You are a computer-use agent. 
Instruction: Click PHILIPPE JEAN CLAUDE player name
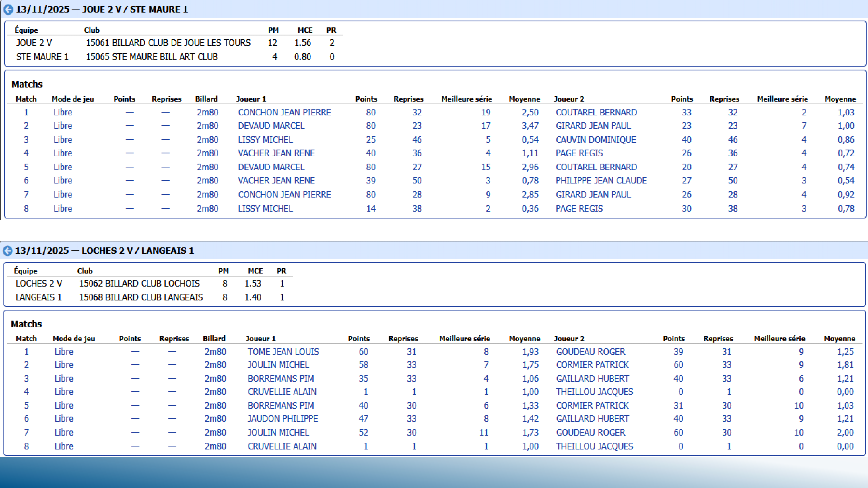coord(601,181)
